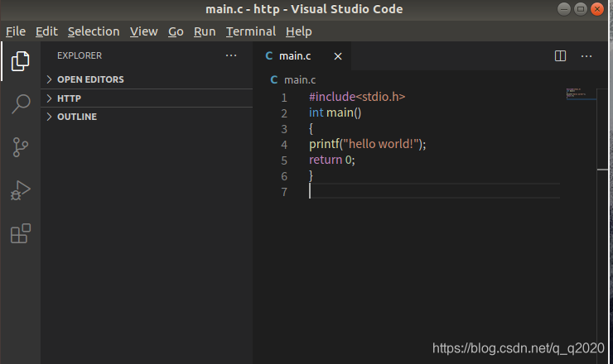Screen dimensions: 613x364
Task: Open the Terminal menu
Action: (251, 31)
